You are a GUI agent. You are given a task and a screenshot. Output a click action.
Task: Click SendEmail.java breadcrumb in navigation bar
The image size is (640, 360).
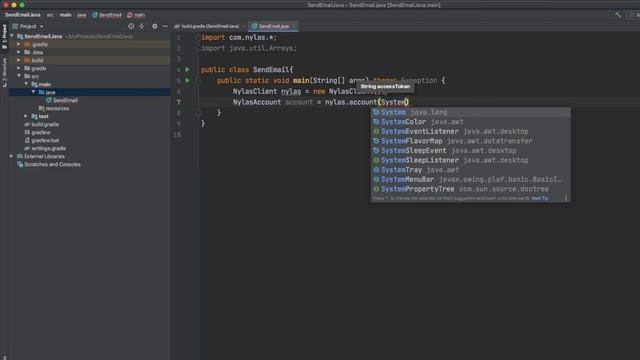[x=23, y=15]
